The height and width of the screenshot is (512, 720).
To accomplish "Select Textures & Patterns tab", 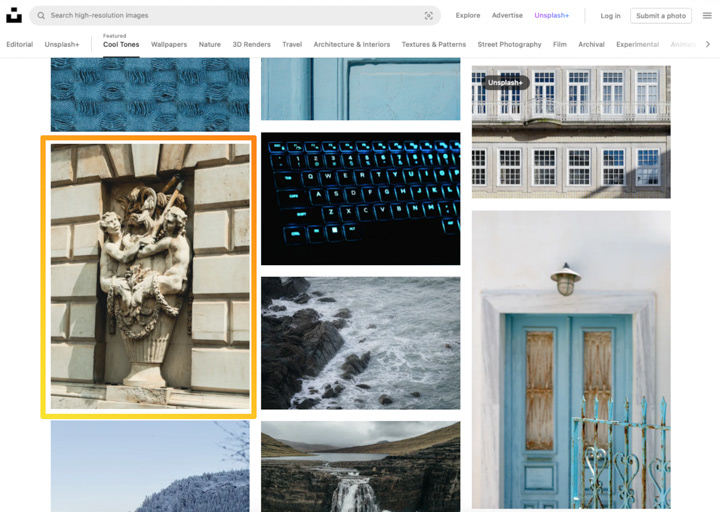I will click(433, 45).
